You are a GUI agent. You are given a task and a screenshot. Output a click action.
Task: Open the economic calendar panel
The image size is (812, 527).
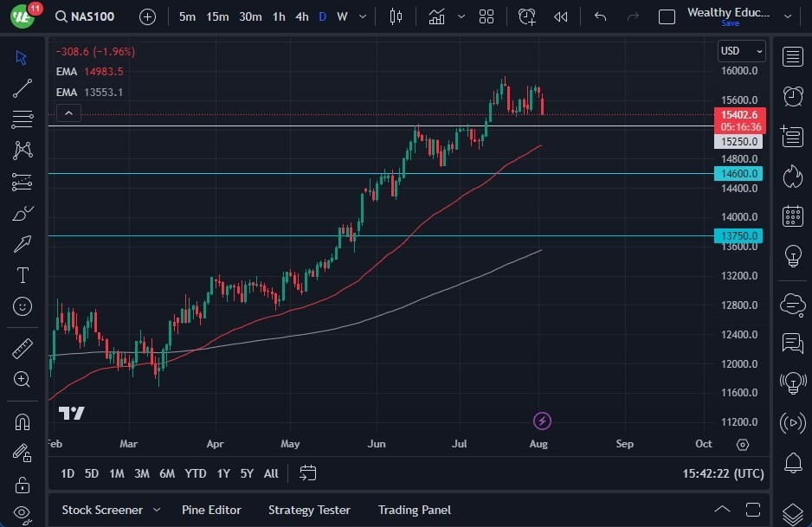tap(793, 216)
